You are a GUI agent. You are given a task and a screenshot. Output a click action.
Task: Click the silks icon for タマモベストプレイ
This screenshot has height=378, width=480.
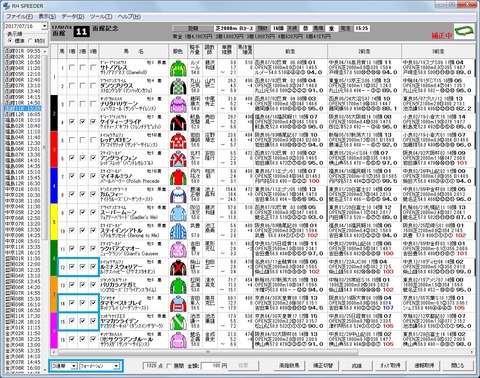178,303
